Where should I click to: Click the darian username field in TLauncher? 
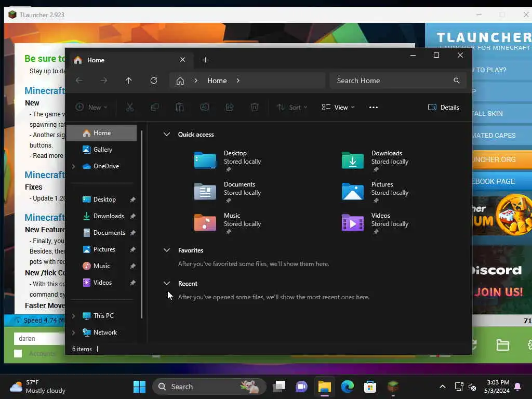pyautogui.click(x=39, y=338)
